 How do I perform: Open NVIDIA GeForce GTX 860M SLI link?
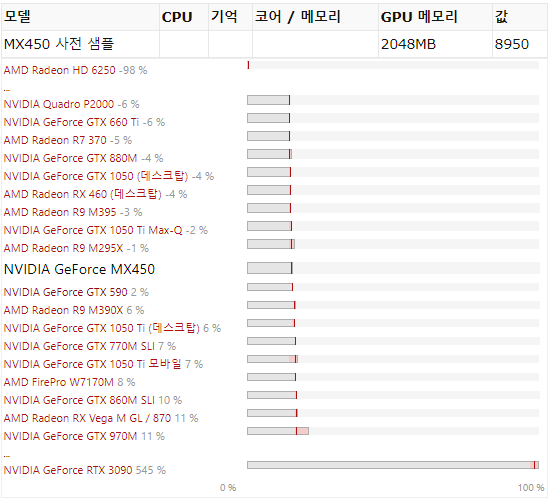click(79, 400)
